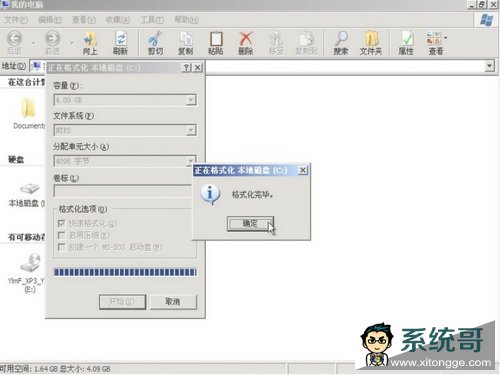Click the Cancel (取消) button in the format dialog
This screenshot has height=375, width=500.
173,302
